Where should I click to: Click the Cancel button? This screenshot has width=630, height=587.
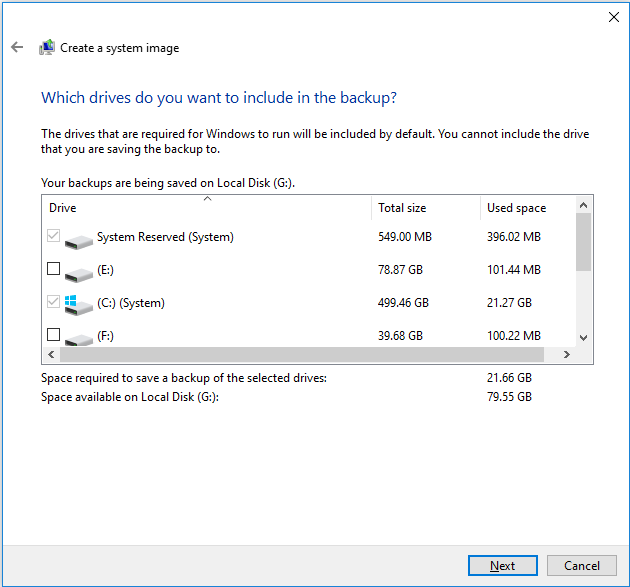(581, 565)
